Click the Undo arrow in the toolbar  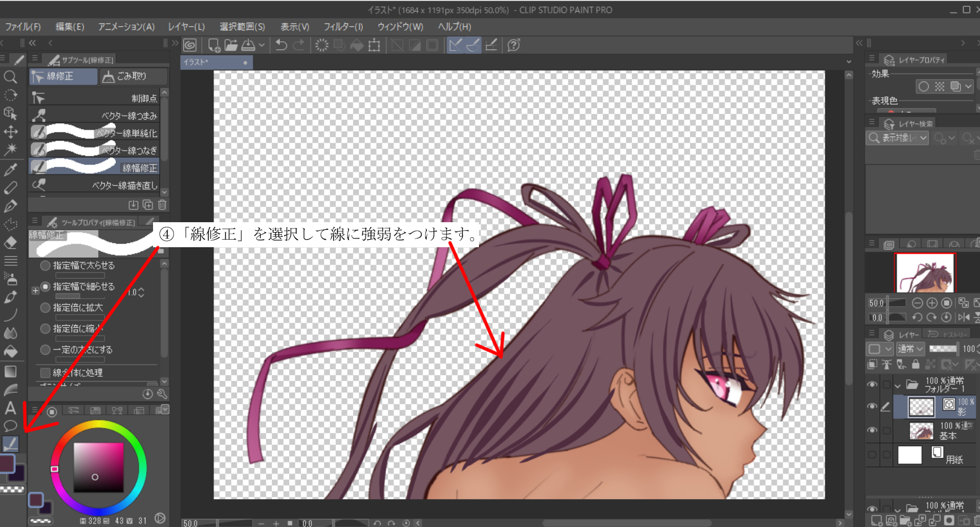click(281, 45)
